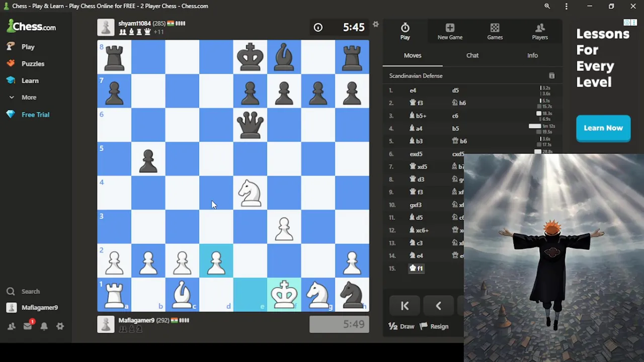Click the white bishop on c1
This screenshot has height=362, width=644.
coord(182,295)
